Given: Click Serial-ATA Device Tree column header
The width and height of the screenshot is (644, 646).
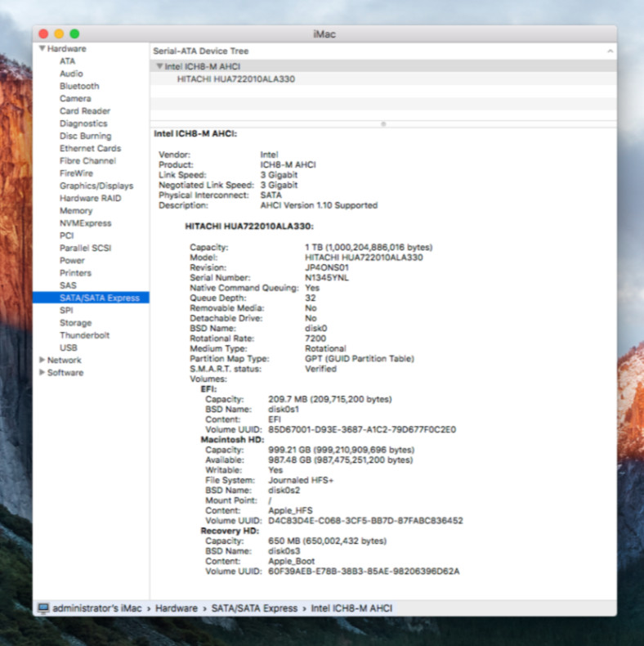Looking at the screenshot, I should [200, 51].
